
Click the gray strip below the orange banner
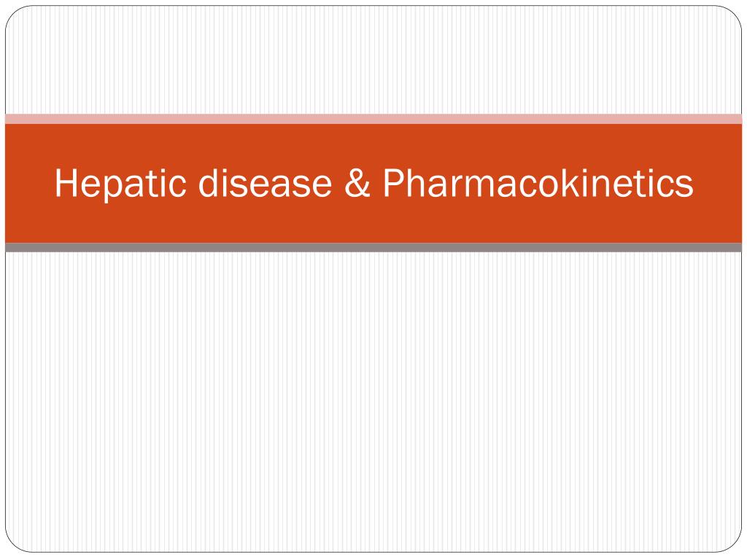point(373,248)
